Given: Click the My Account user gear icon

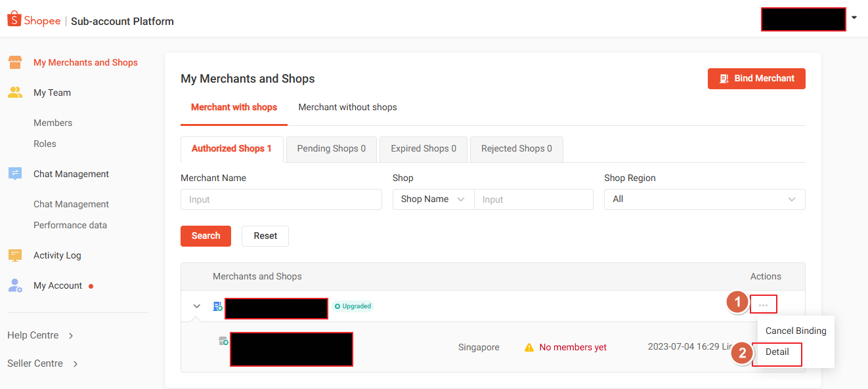Looking at the screenshot, I should [x=15, y=285].
